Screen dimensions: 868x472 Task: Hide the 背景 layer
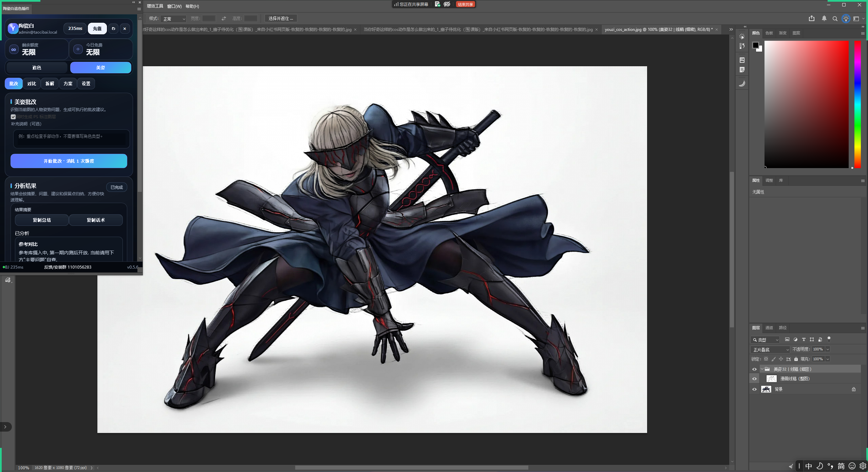pyautogui.click(x=755, y=389)
